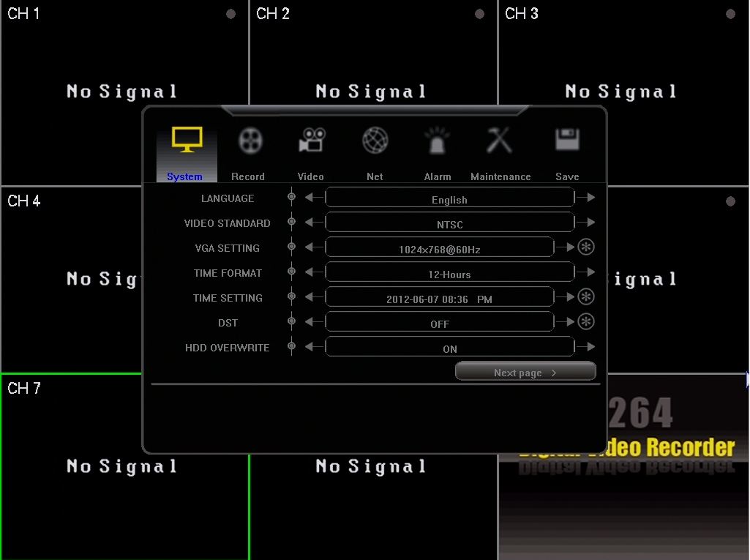Select DST row bullet marker
The height and width of the screenshot is (560, 750).
coord(291,321)
